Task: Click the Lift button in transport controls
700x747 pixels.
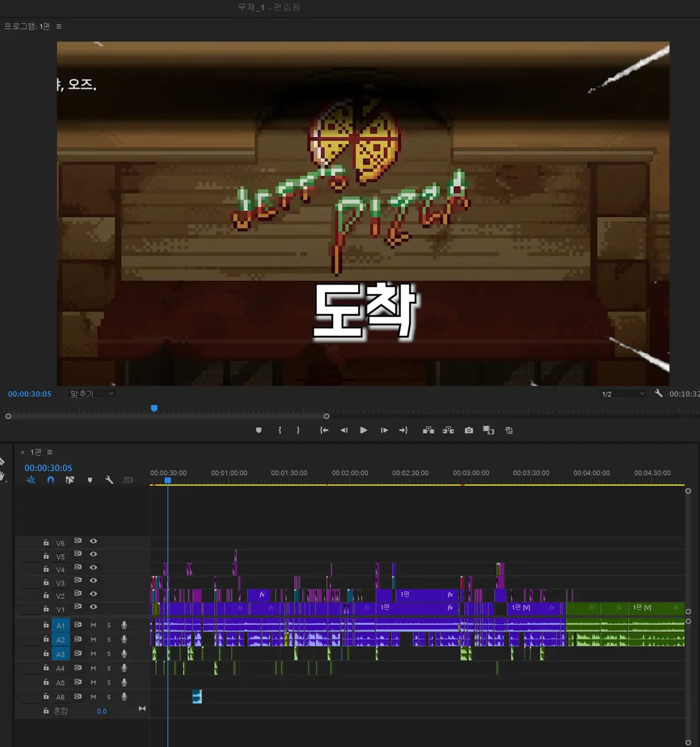Action: coord(428,430)
